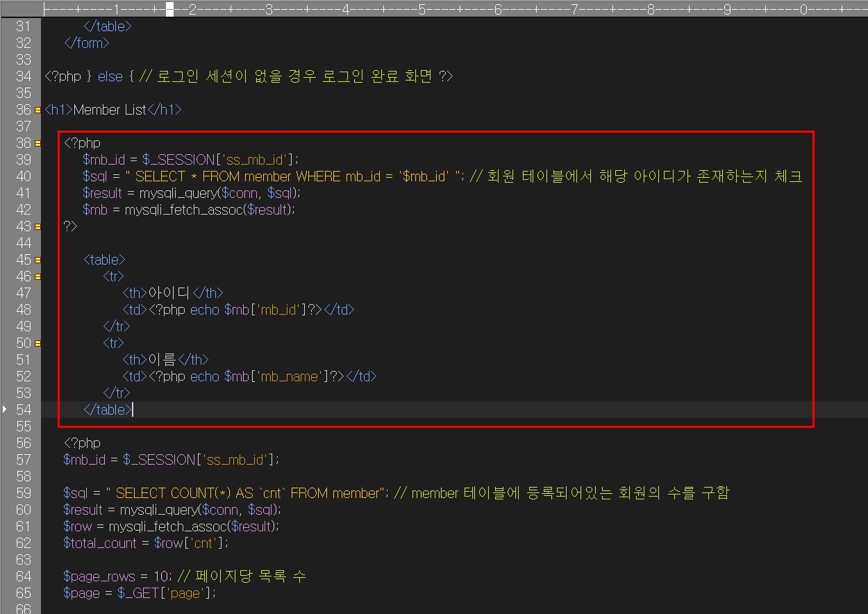
Task: Click line number 31 in the gutter
Action: [x=24, y=26]
